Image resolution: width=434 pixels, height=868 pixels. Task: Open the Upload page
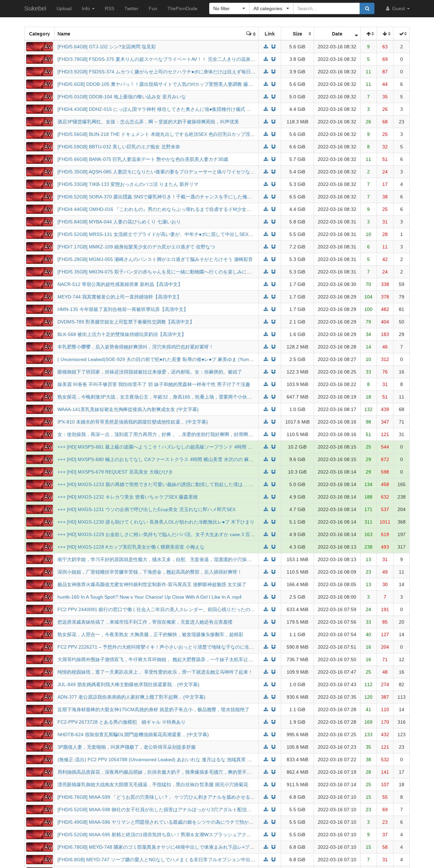64,8
